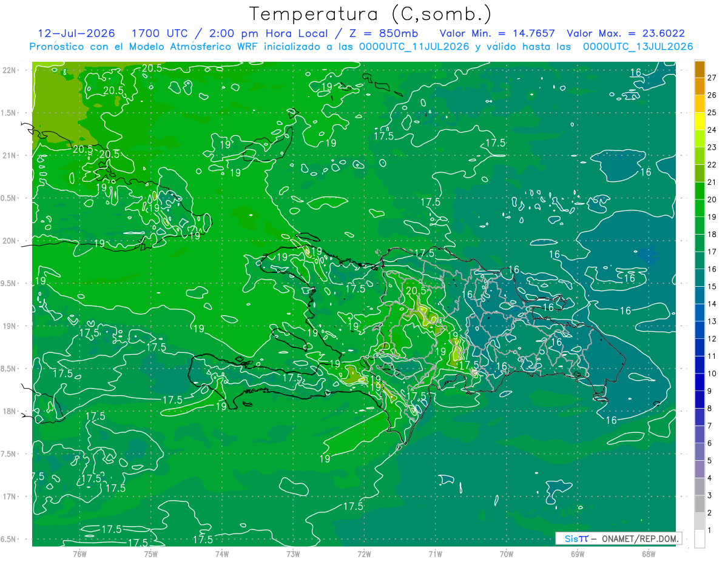Click the "Temperatura (C,somb.)" chart title
The image size is (728, 562).
tap(371, 13)
